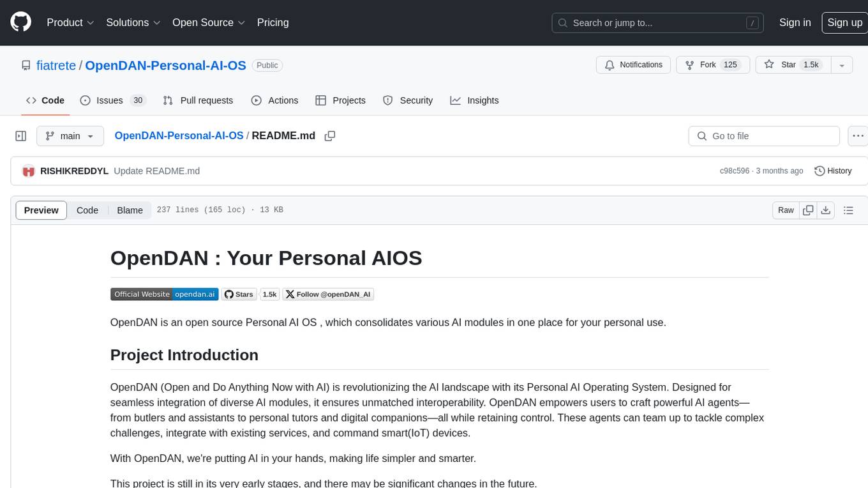Click the GitHub Stars badge

coord(239,294)
